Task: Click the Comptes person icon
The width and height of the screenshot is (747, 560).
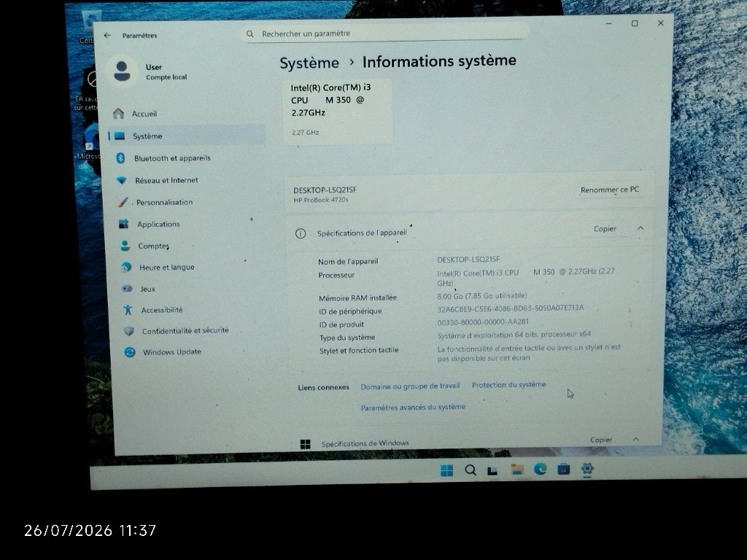Action: (125, 245)
